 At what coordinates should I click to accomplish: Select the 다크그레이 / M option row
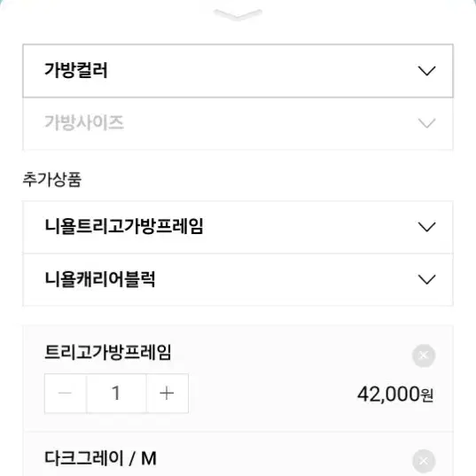[x=238, y=455]
